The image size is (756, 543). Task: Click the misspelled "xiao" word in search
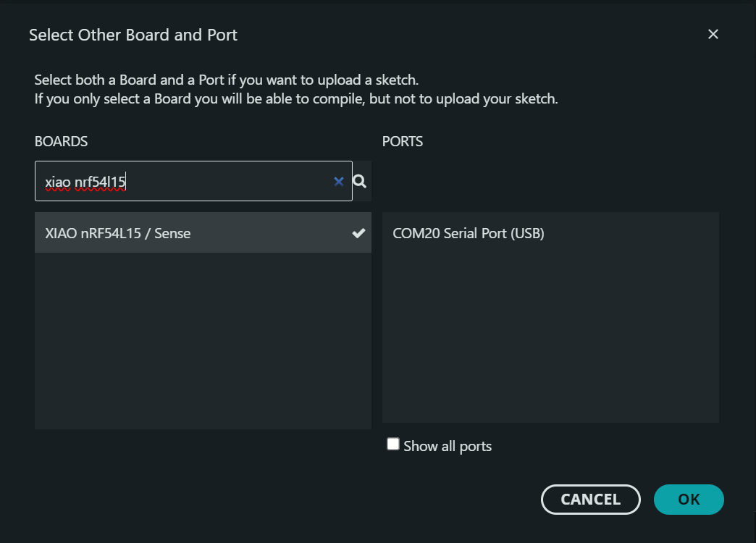pyautogui.click(x=58, y=182)
